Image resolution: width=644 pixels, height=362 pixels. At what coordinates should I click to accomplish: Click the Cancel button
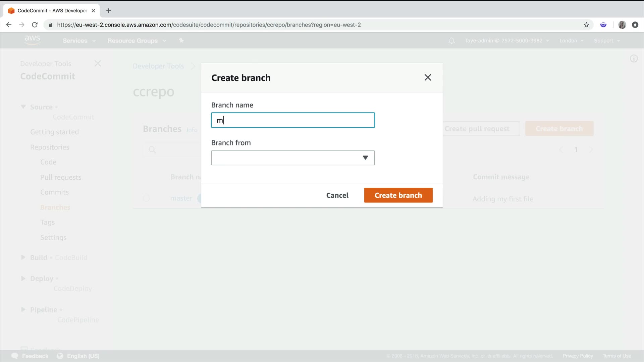tap(337, 195)
